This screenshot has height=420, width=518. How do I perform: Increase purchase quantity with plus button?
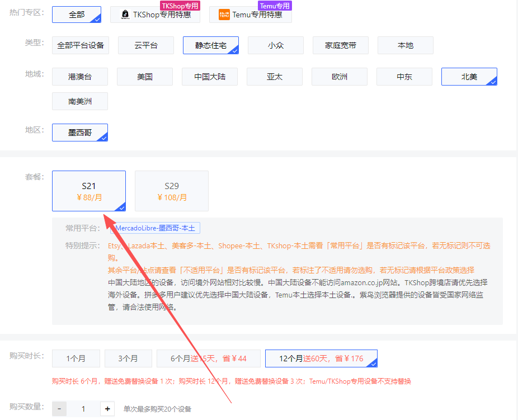pyautogui.click(x=107, y=409)
